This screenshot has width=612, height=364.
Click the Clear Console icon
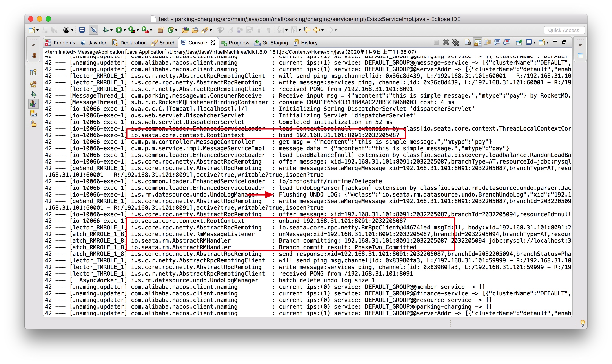click(x=468, y=42)
